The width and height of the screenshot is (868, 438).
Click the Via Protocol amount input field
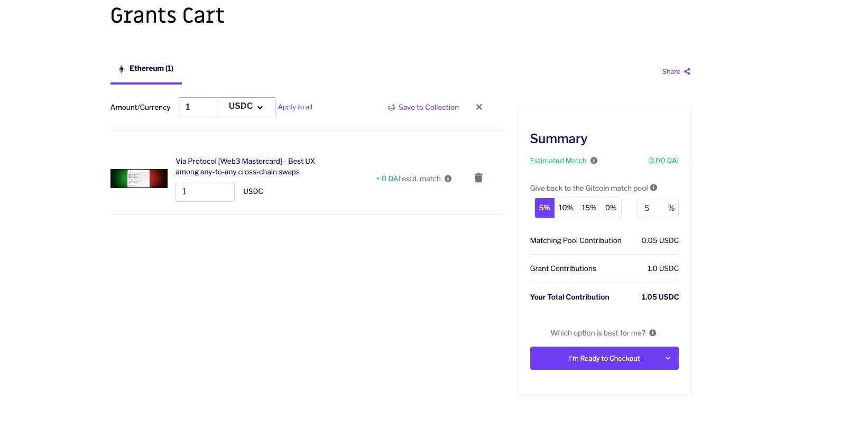tap(205, 192)
